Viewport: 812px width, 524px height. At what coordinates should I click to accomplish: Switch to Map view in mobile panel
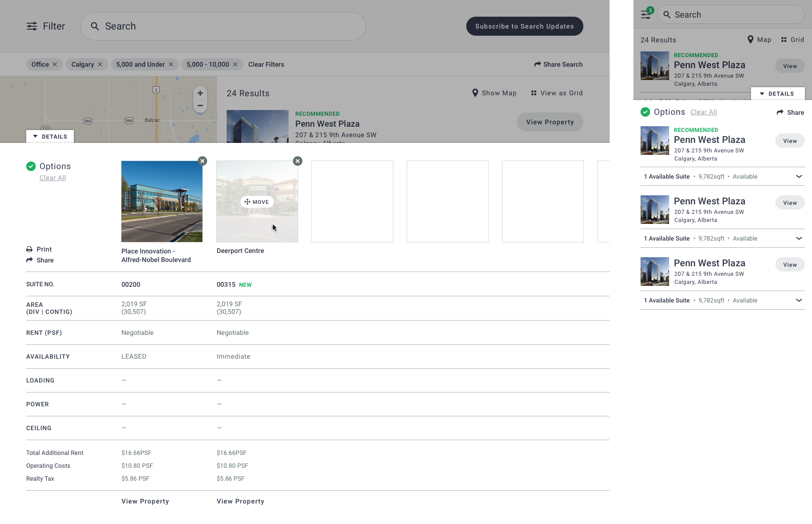point(759,40)
